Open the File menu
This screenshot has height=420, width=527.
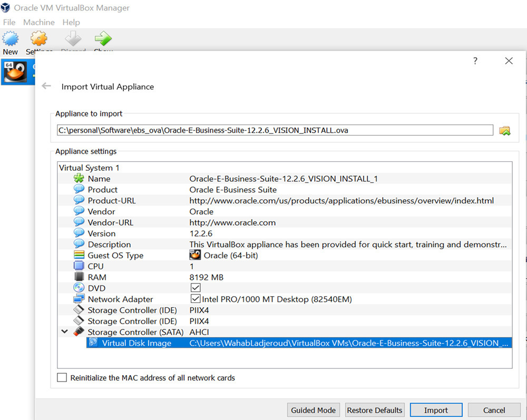coord(9,22)
